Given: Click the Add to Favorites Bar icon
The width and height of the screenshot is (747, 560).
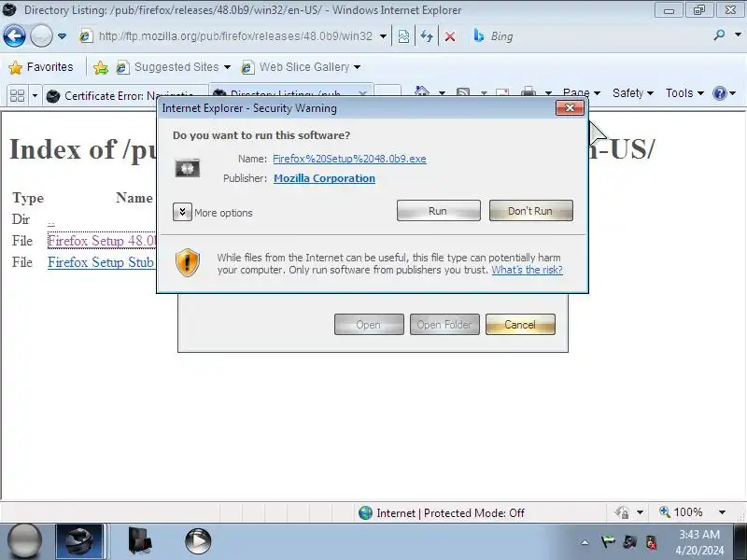Looking at the screenshot, I should [101, 67].
